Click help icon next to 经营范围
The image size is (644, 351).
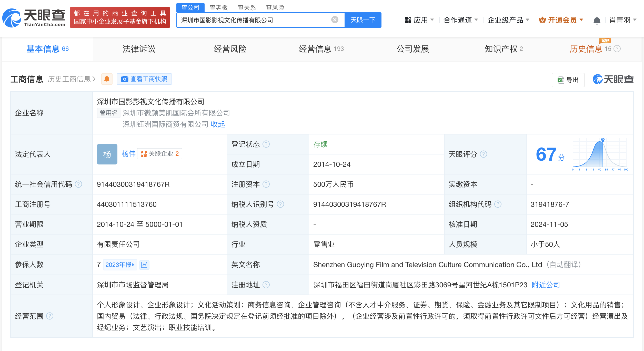point(50,316)
